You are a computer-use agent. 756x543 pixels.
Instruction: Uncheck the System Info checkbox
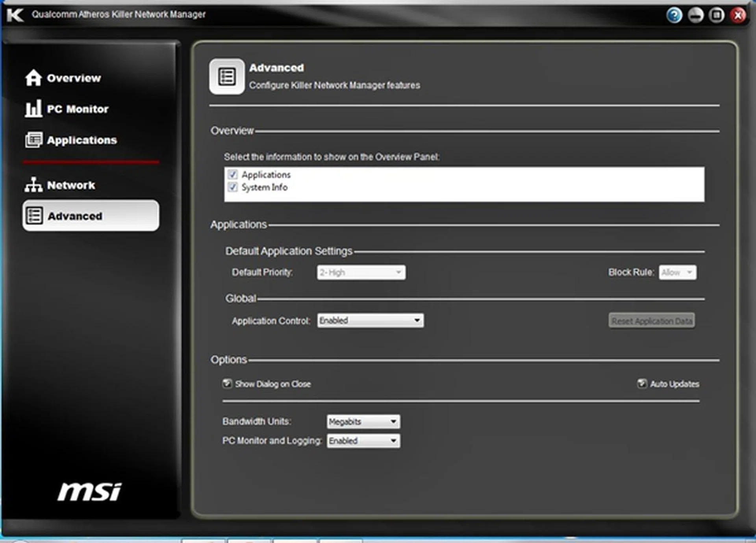click(x=233, y=187)
